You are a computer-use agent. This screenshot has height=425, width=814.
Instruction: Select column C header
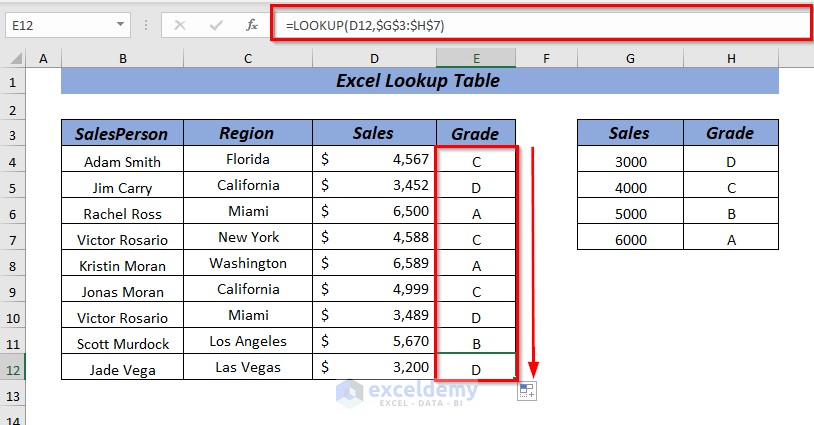[248, 59]
